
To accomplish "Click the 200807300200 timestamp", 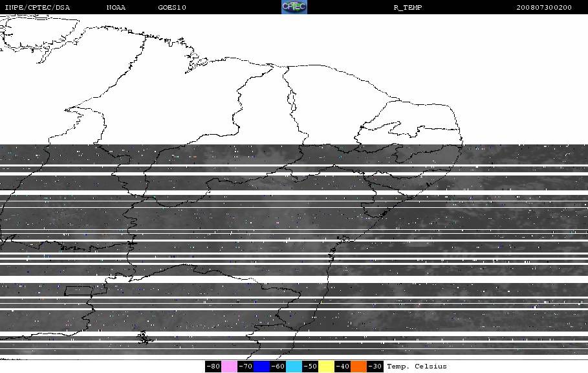I will [x=544, y=8].
